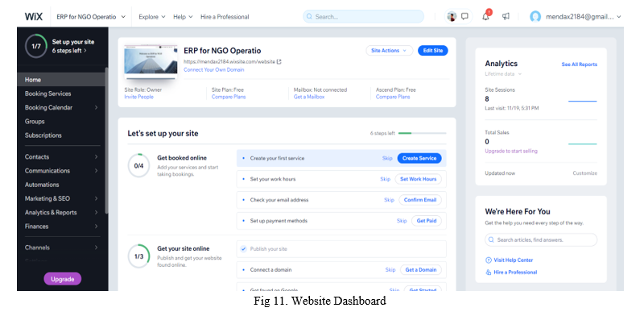The height and width of the screenshot is (316, 644).
Task: Click the Confirm Email button
Action: click(420, 200)
